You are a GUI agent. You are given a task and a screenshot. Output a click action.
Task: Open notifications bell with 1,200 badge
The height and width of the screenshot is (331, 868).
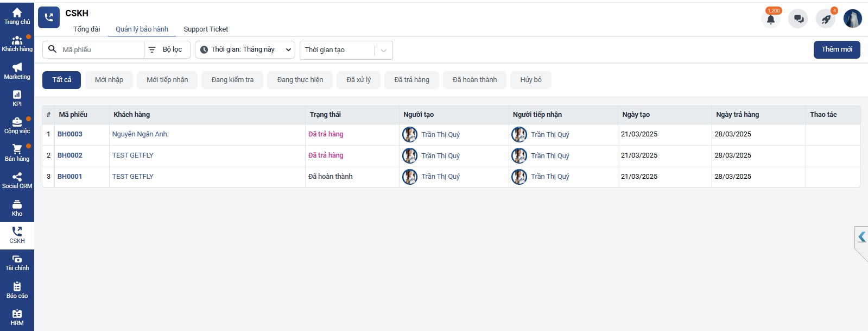pyautogui.click(x=771, y=18)
